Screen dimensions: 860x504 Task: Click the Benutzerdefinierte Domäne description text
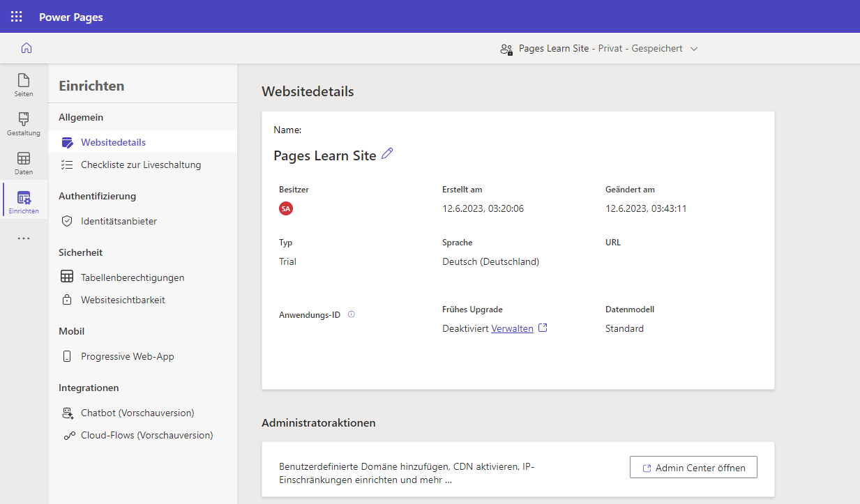(407, 473)
